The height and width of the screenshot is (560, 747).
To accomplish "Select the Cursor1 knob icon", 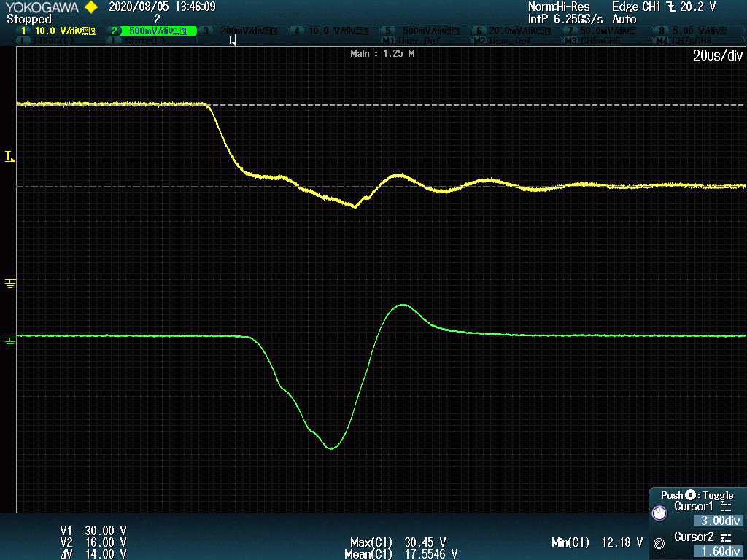I will (659, 513).
